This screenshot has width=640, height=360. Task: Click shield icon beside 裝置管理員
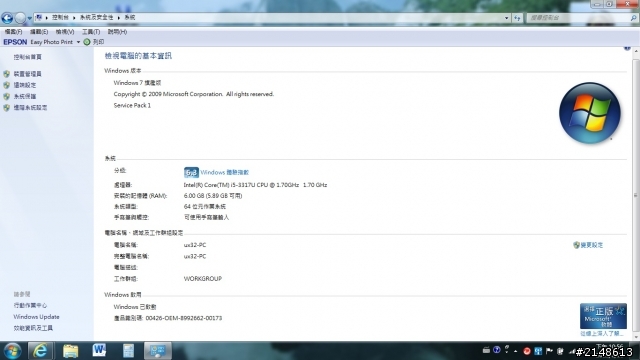pos(7,74)
